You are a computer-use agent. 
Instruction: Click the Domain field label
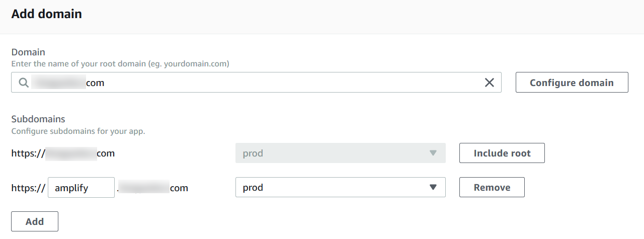[28, 52]
